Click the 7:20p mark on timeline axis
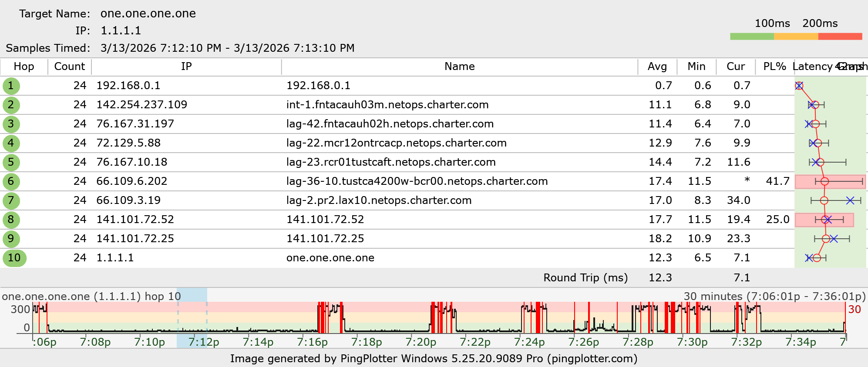The image size is (868, 367). [421, 342]
